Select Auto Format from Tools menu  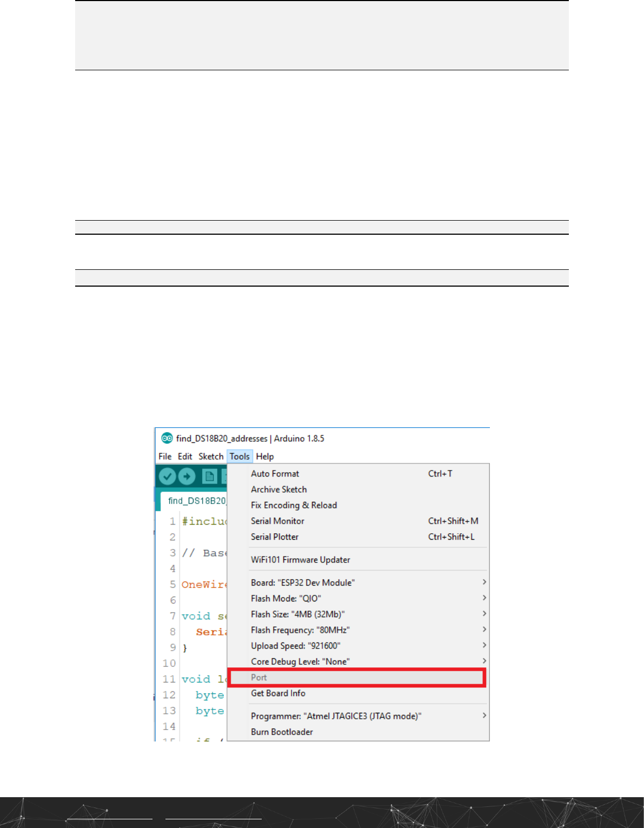tap(358, 474)
